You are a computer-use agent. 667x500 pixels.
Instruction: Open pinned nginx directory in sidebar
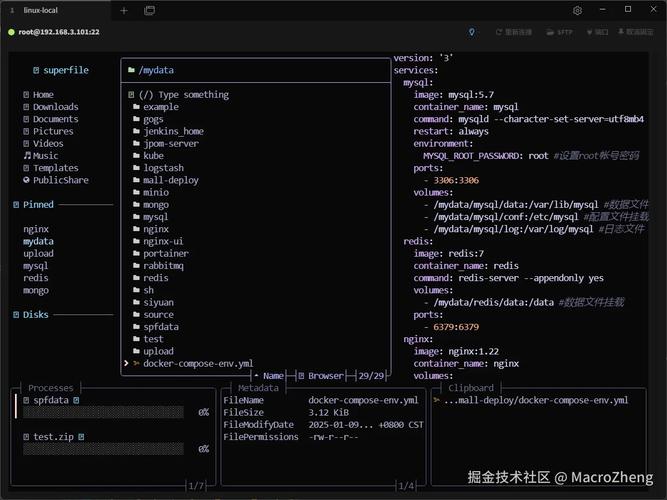pyautogui.click(x=36, y=229)
